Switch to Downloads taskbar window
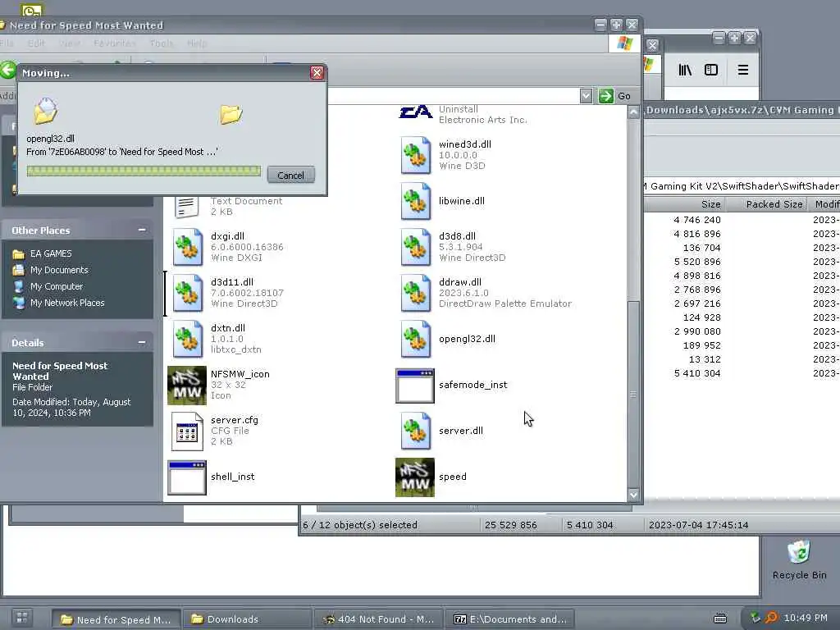840x630 pixels. coord(247,619)
